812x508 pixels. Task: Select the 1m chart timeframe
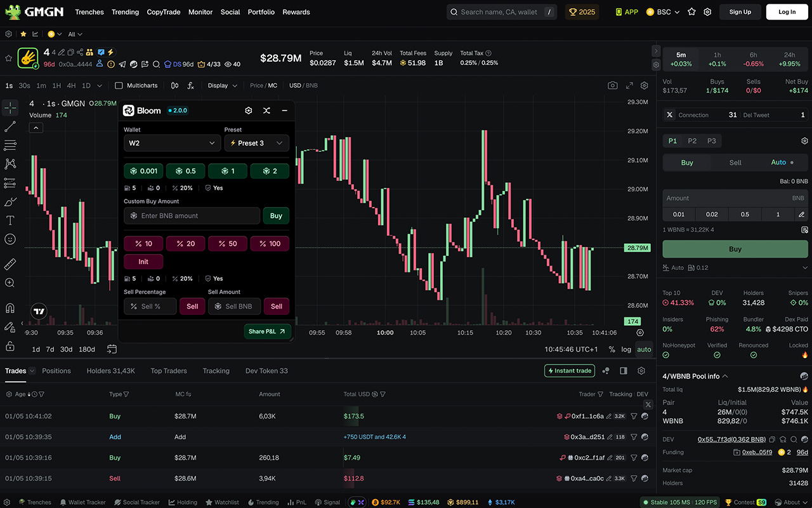point(41,86)
